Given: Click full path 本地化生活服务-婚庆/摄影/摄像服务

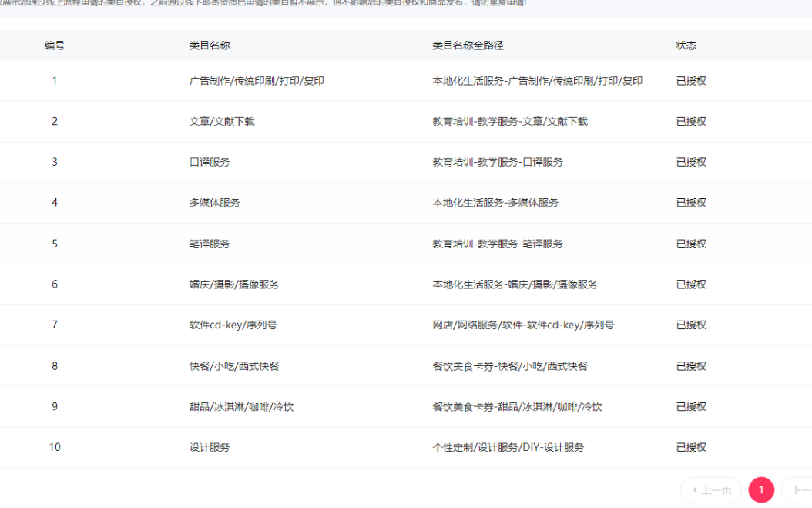Looking at the screenshot, I should pyautogui.click(x=515, y=284).
